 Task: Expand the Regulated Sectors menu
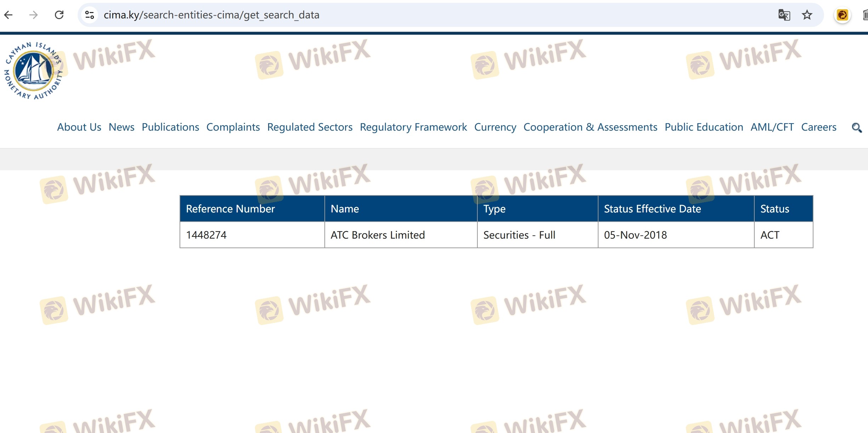[310, 127]
